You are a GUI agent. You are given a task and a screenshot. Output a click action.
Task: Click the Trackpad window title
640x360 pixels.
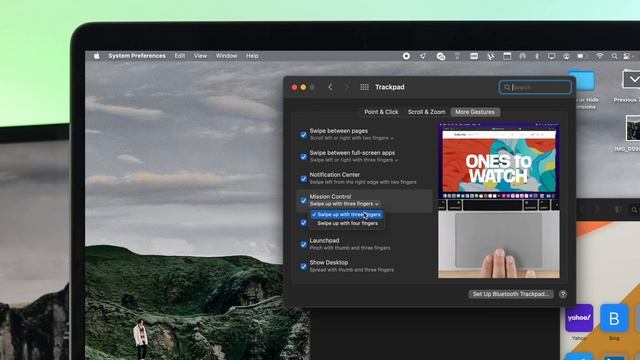[389, 87]
